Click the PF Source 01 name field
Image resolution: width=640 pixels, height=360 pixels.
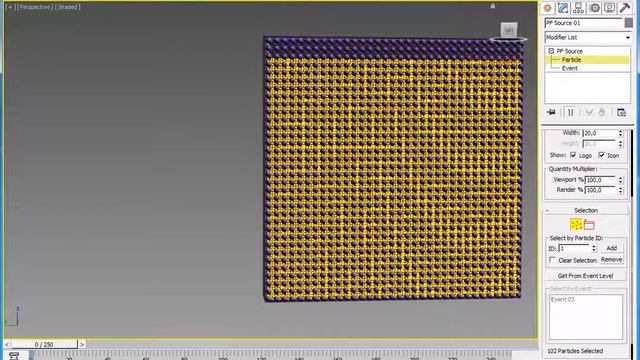(x=584, y=23)
